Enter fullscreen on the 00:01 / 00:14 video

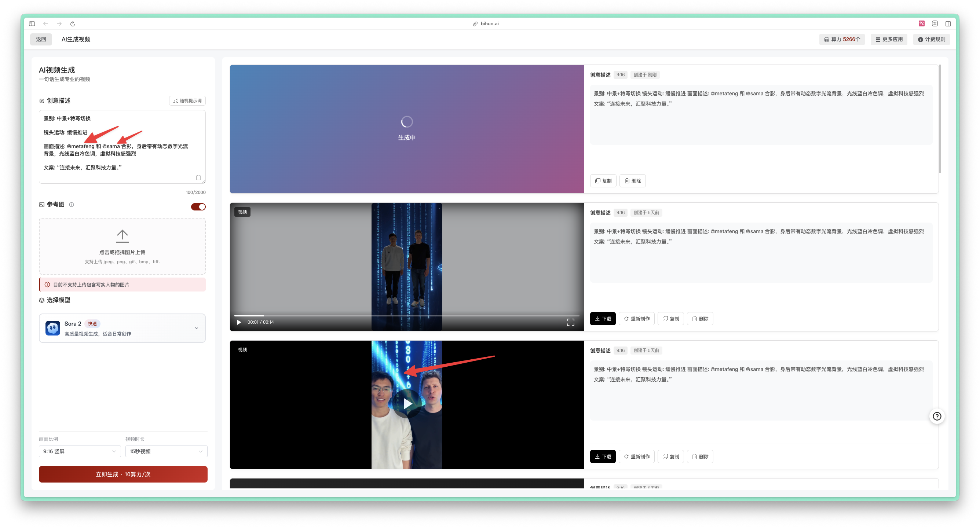(570, 322)
